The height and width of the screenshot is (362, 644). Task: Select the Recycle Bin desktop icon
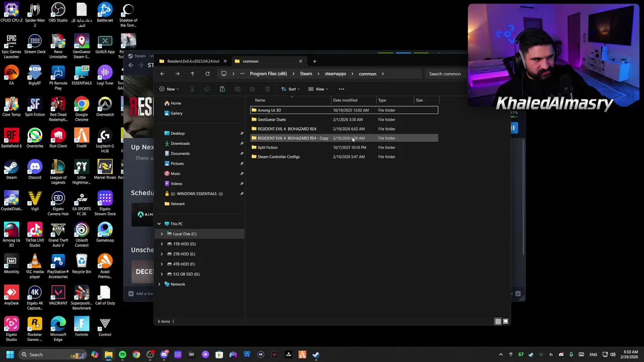[82, 264]
